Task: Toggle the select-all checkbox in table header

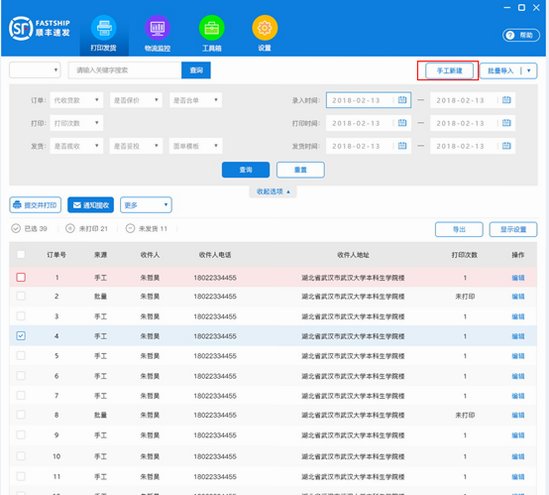Action: (21, 255)
